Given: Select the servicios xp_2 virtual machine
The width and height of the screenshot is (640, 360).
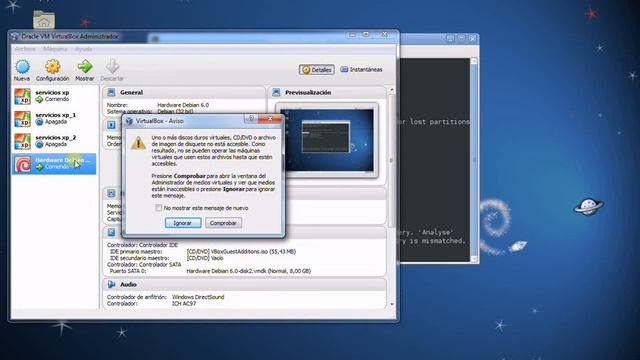Looking at the screenshot, I should [54, 141].
